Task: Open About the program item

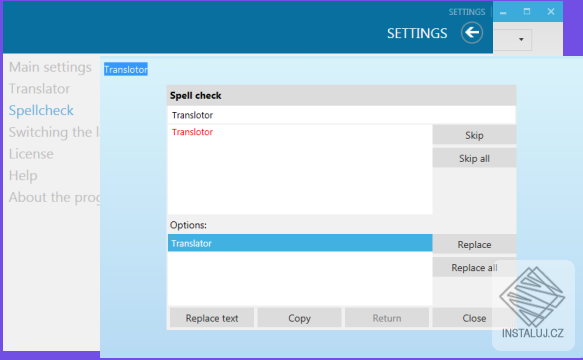Action: pyautogui.click(x=54, y=197)
